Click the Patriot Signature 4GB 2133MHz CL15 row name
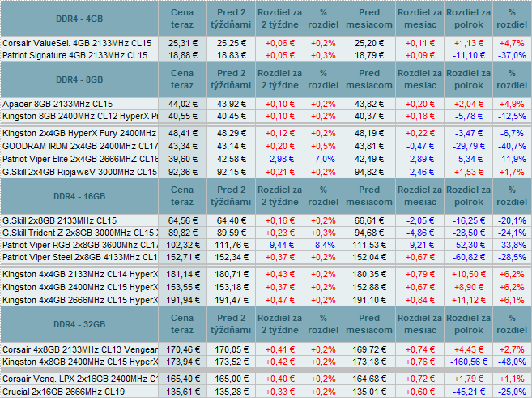Viewport: 532px width, 398px height. tap(79, 55)
